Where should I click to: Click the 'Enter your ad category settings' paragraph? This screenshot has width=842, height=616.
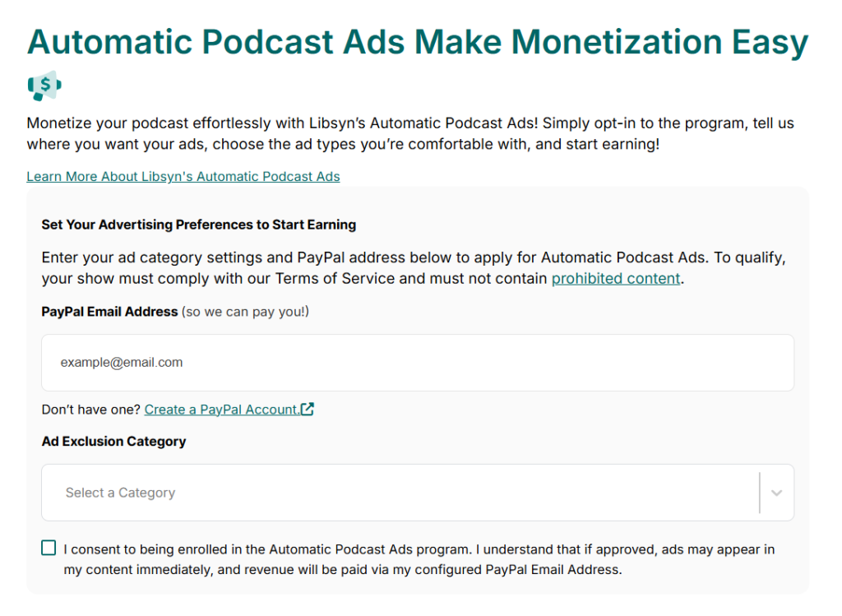pos(414,267)
